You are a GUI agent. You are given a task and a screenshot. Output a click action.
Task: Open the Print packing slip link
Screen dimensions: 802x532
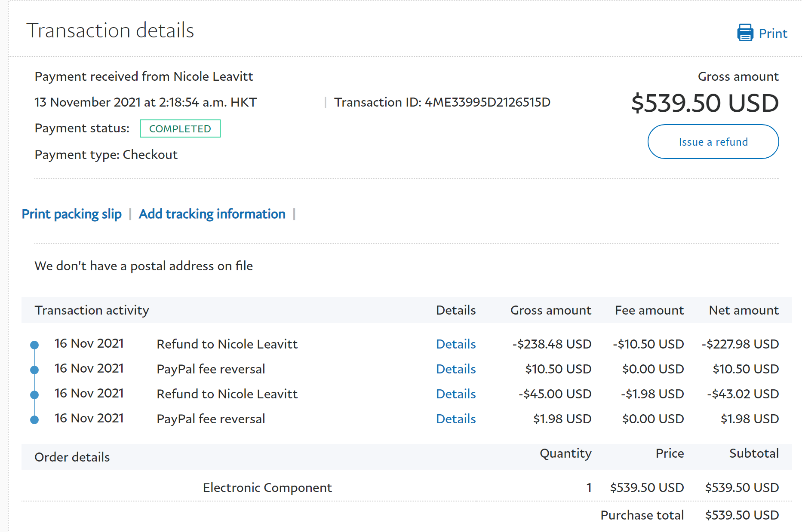click(71, 214)
